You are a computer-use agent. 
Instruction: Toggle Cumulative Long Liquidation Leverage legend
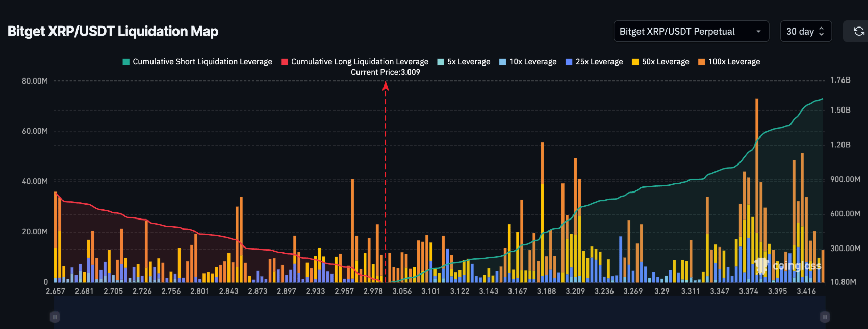click(355, 62)
